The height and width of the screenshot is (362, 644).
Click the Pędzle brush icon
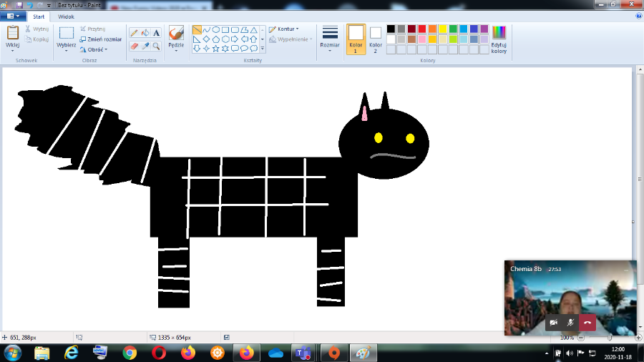click(176, 33)
